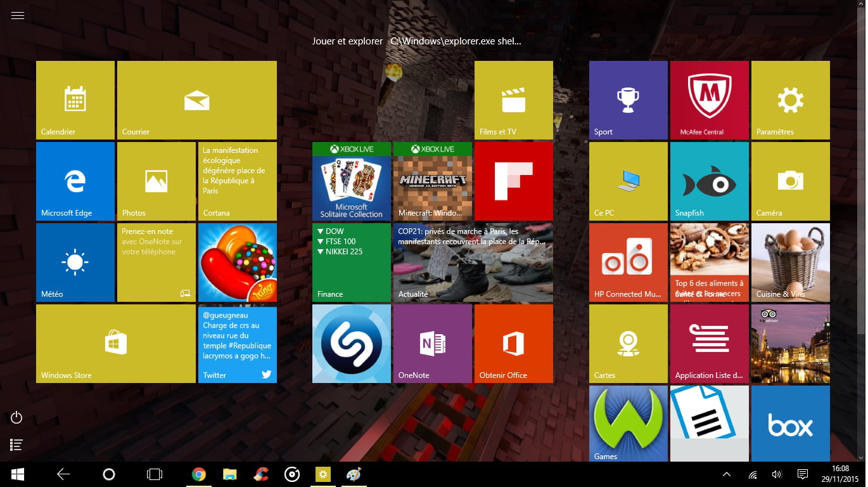This screenshot has width=868, height=487.
Task: Open the OneNote phone note tile
Action: (x=156, y=263)
